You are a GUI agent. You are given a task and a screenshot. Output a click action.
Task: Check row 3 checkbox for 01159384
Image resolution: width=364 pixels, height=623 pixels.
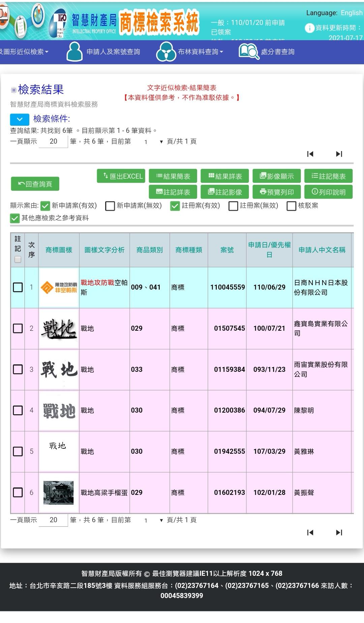click(18, 369)
